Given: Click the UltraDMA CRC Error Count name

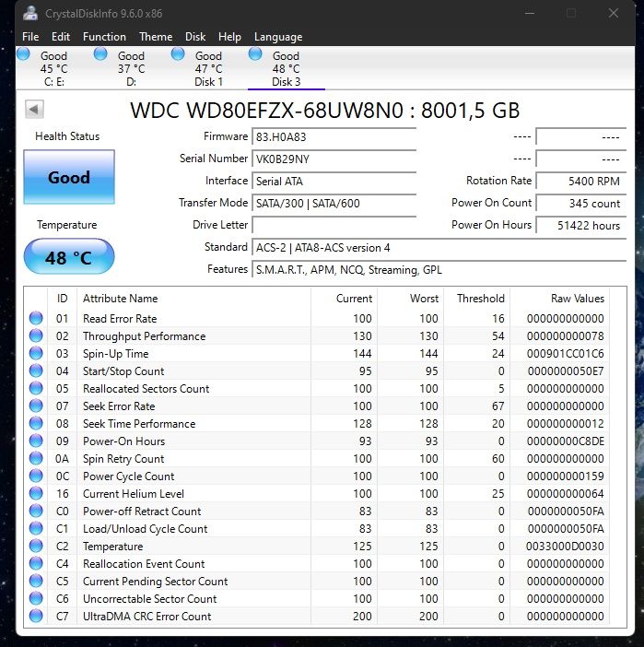Looking at the screenshot, I should pos(146,617).
